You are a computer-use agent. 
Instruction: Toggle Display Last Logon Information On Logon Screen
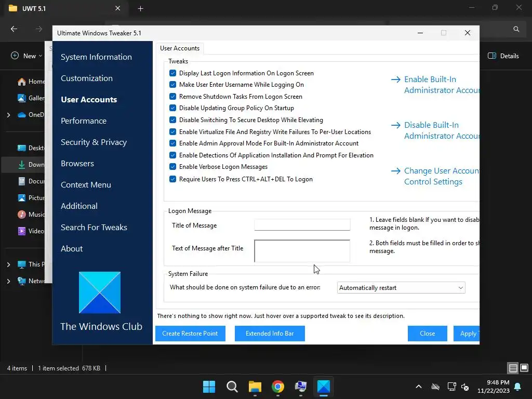tap(172, 73)
